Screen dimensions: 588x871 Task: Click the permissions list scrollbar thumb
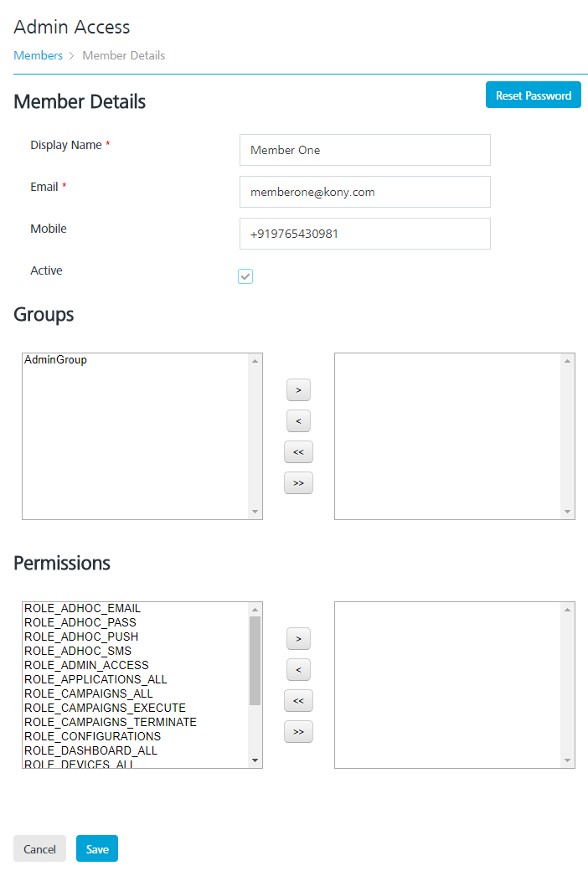255,660
